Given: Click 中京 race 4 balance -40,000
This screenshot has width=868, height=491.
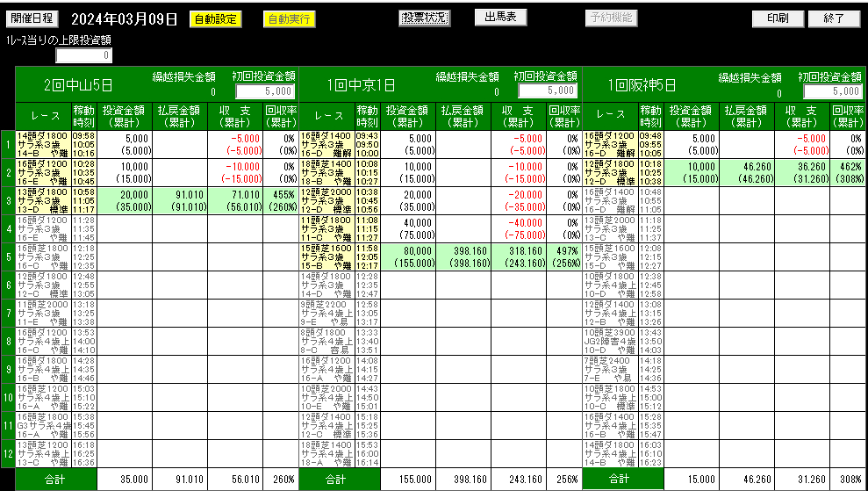Looking at the screenshot, I should tap(520, 229).
